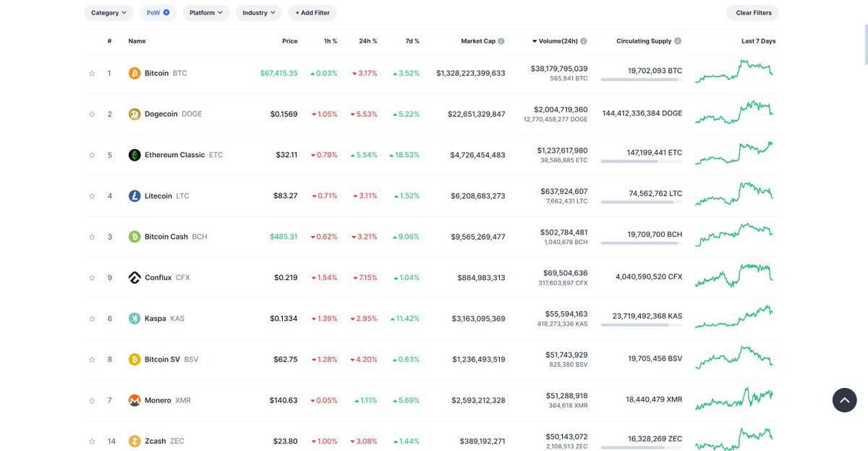
Task: Toggle the Bitcoin SV watchlist star
Action: point(92,359)
